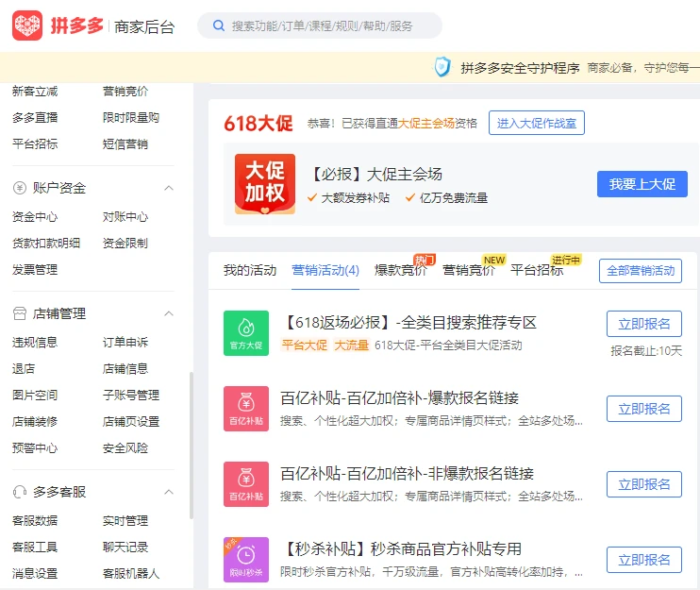
Task: Click 百亿补贴 icon of 非爆款报名链接 row
Action: pyautogui.click(x=246, y=484)
